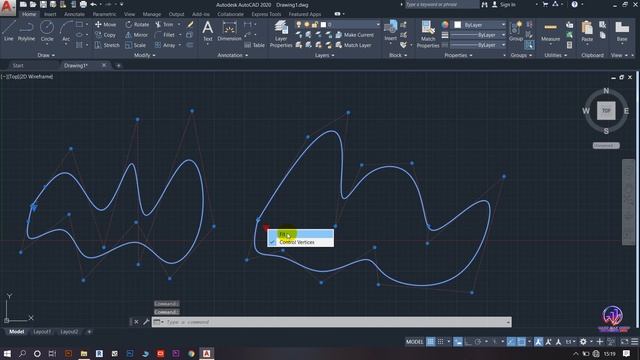Expand the Properties panel
Screen dimensions: 640x360
click(x=458, y=55)
